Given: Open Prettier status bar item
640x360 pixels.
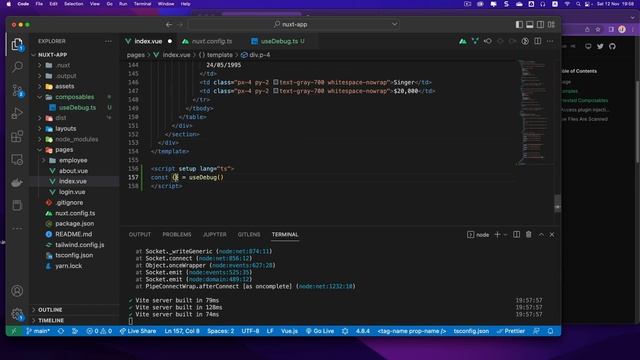Looking at the screenshot, I should [511, 331].
